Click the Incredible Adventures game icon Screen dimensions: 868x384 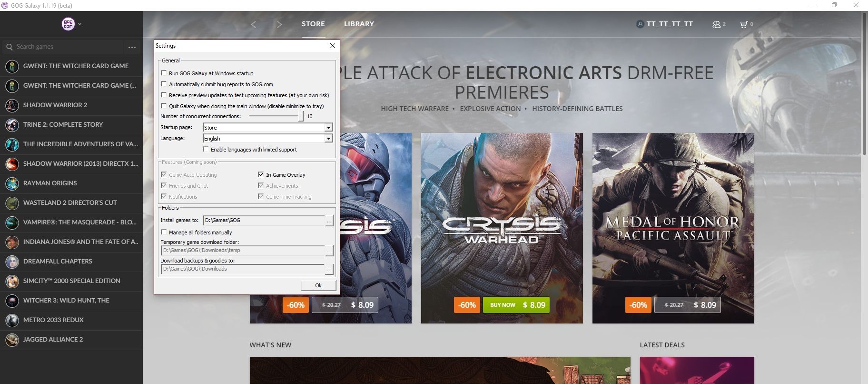pos(12,144)
